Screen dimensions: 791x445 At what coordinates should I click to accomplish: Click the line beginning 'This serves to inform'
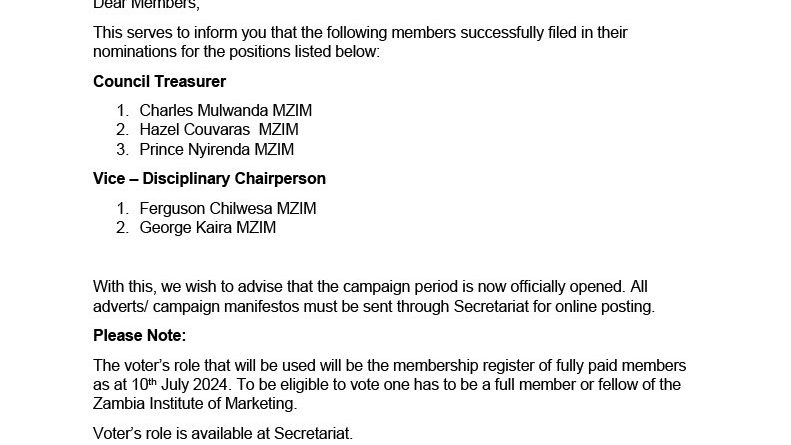coord(360,32)
